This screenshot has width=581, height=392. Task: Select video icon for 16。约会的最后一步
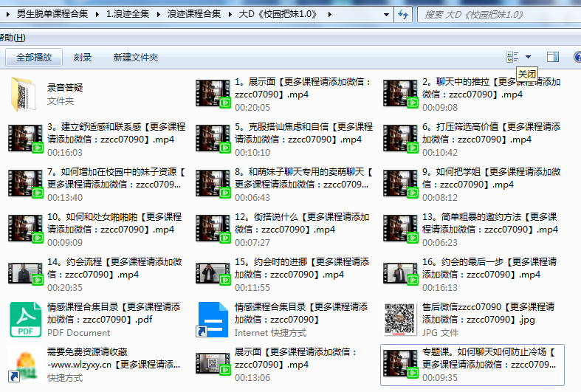pyautogui.click(x=400, y=274)
